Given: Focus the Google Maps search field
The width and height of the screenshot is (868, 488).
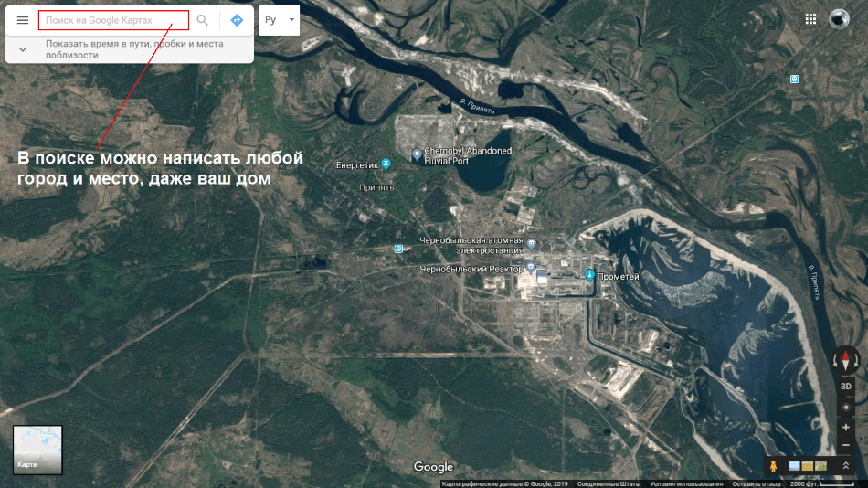Looking at the screenshot, I should coord(113,20).
